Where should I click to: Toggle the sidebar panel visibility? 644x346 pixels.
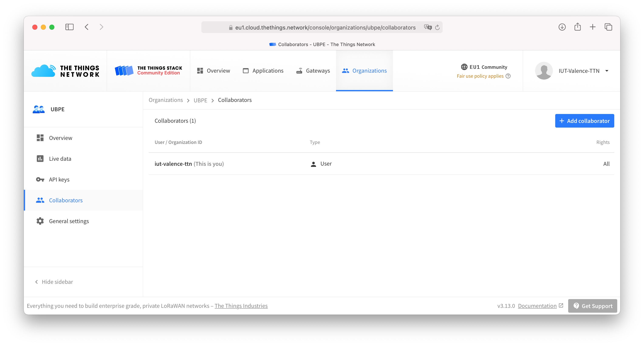(54, 282)
